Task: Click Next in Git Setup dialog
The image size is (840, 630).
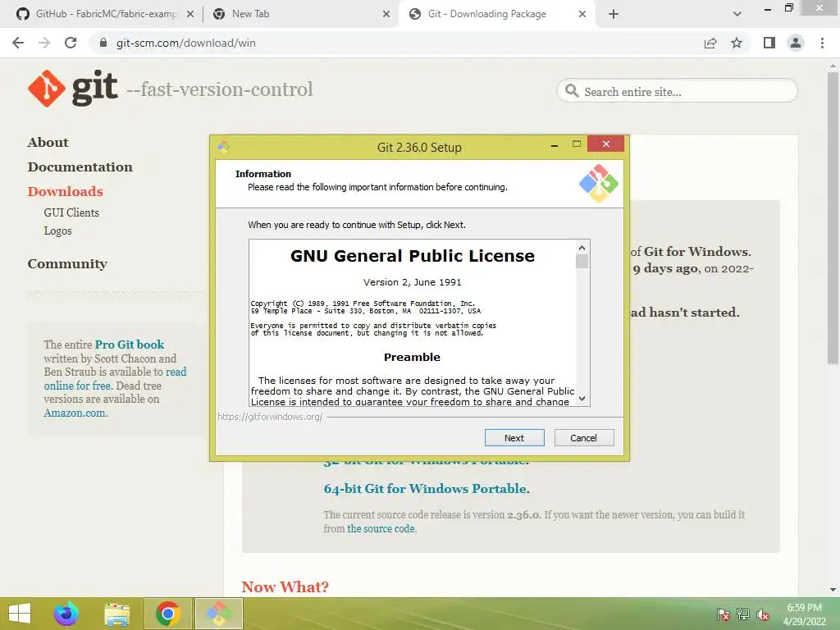Action: point(514,438)
